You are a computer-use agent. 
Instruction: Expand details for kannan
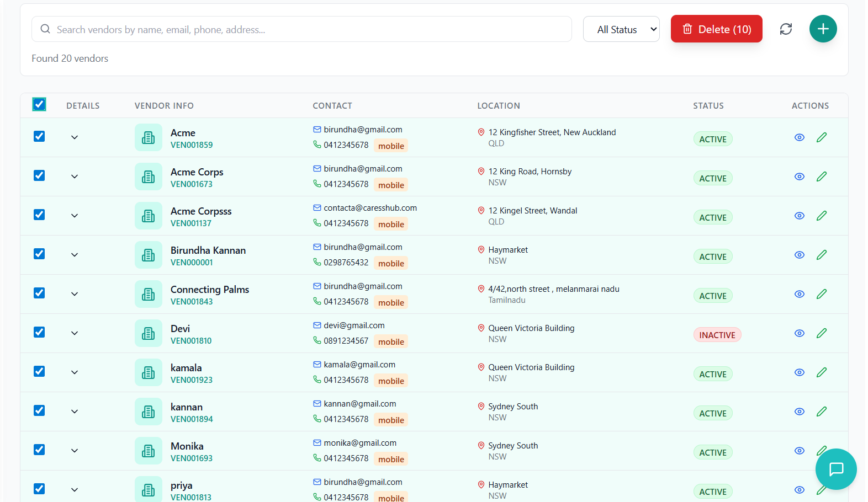[75, 412]
